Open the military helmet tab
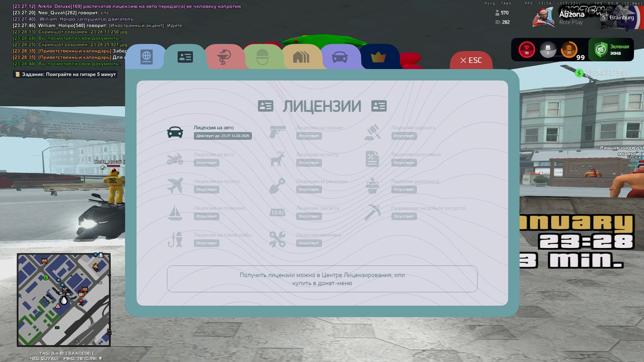644x362 pixels. pyautogui.click(x=262, y=57)
